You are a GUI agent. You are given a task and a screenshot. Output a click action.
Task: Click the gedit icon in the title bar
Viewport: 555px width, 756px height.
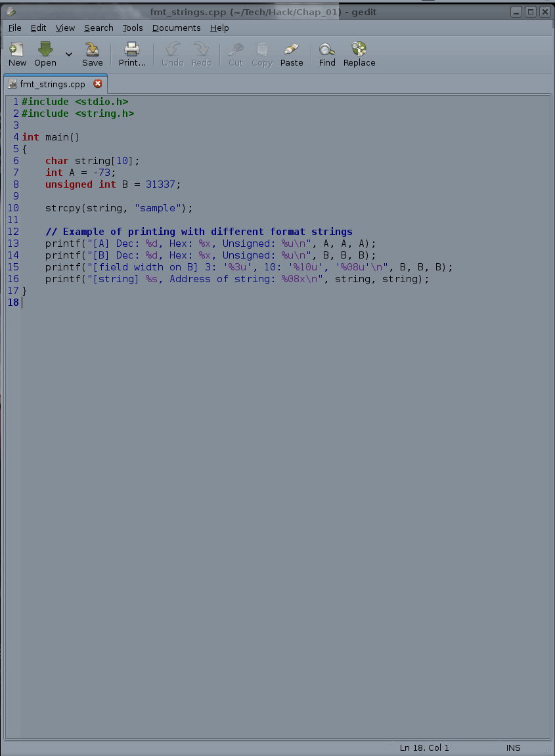click(11, 12)
